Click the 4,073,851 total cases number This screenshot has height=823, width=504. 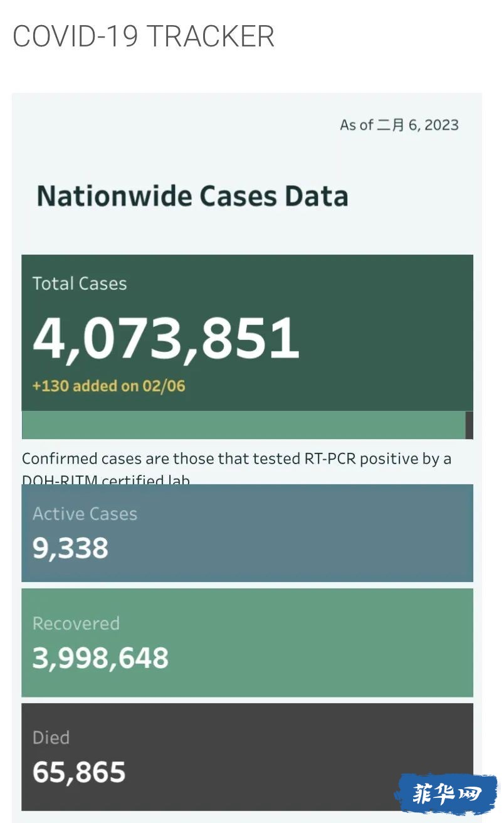point(166,338)
